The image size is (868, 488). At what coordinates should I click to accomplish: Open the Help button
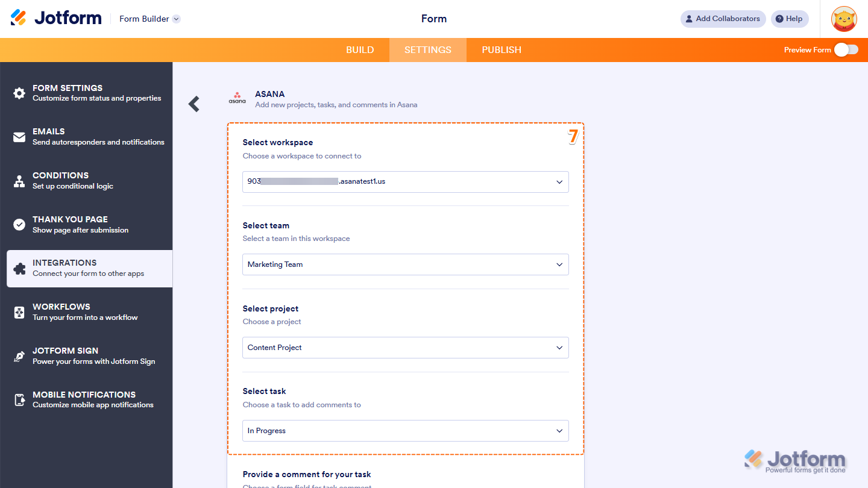pyautogui.click(x=790, y=19)
